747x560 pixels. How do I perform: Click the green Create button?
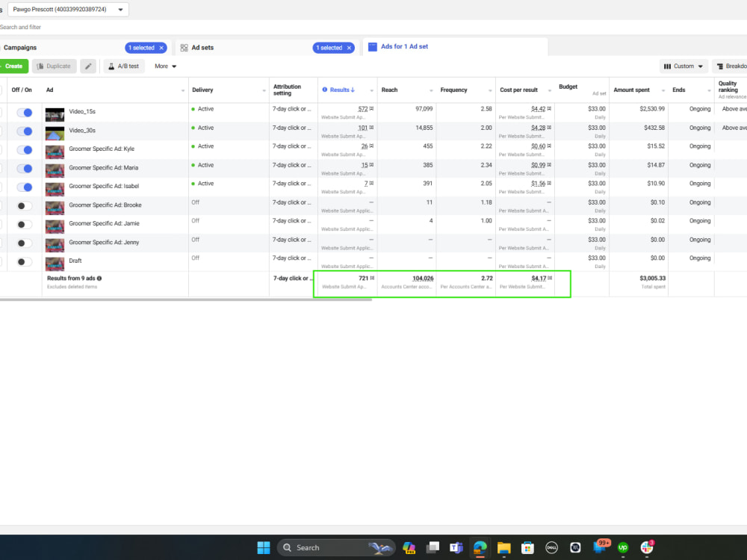point(13,66)
